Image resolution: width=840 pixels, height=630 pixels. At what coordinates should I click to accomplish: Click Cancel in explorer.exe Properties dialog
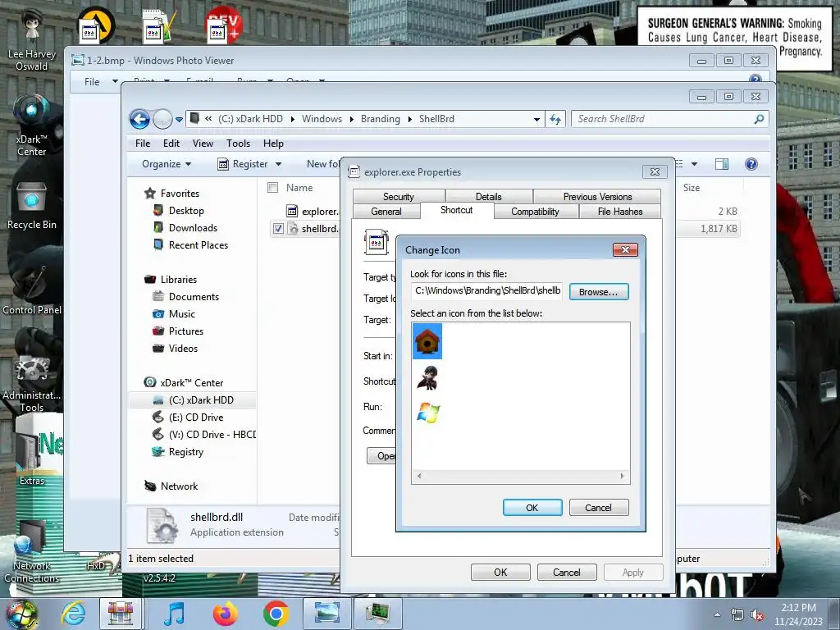[x=566, y=572]
